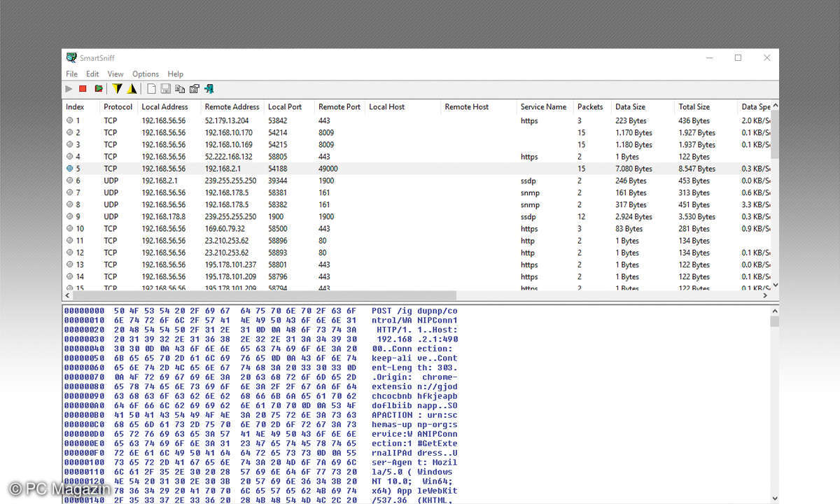Select row with remote address 169.60.79.32
Image resolution: width=840 pixels, height=504 pixels.
click(x=416, y=229)
